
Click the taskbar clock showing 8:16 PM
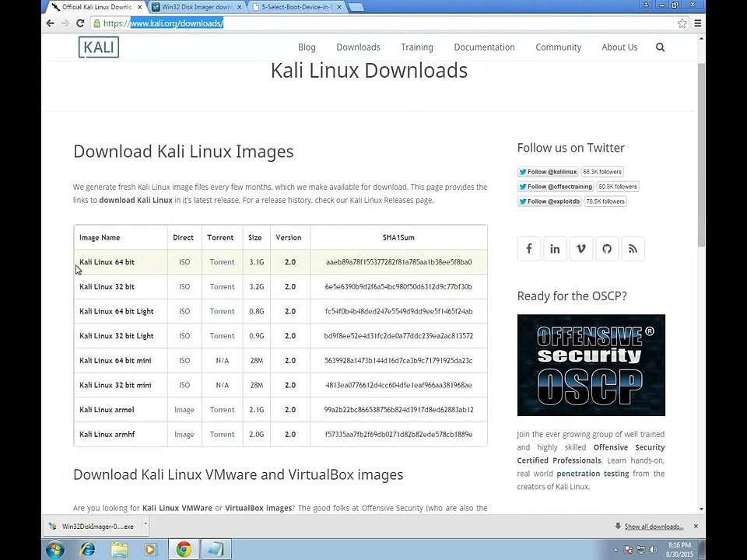[679, 550]
